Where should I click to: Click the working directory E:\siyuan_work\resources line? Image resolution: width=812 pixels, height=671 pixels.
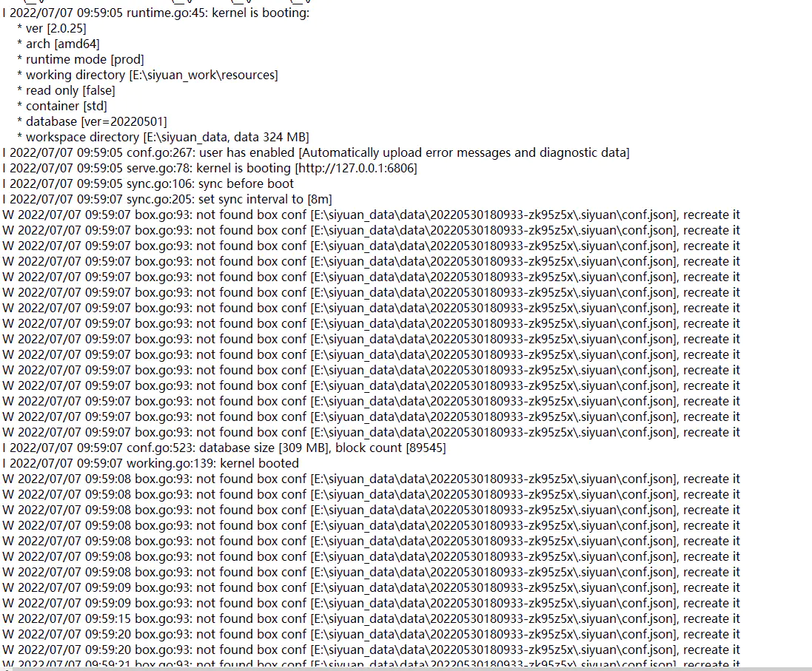point(147,75)
